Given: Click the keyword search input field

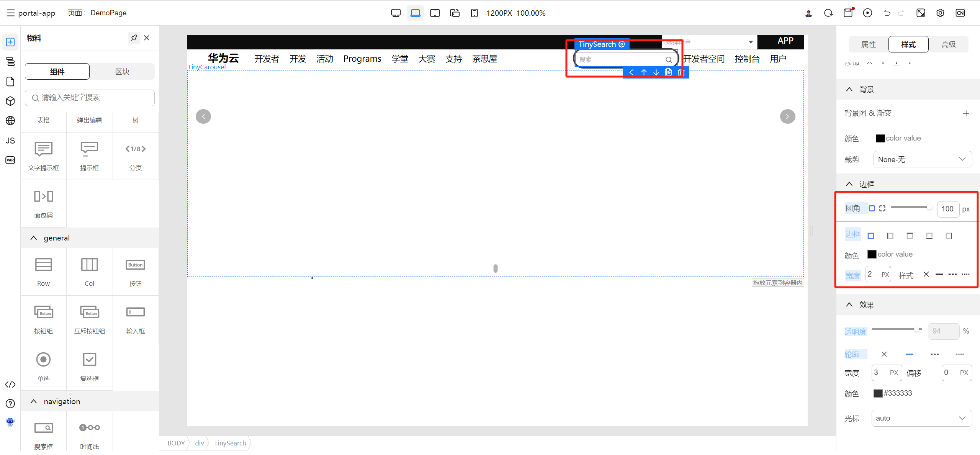Looking at the screenshot, I should pyautogui.click(x=90, y=98).
